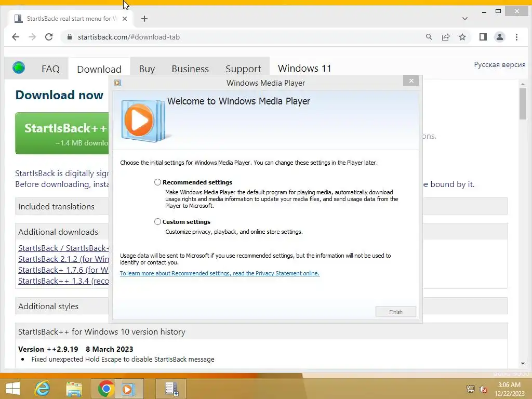532x399 pixels.
Task: Click the version history section header
Action: [261, 331]
